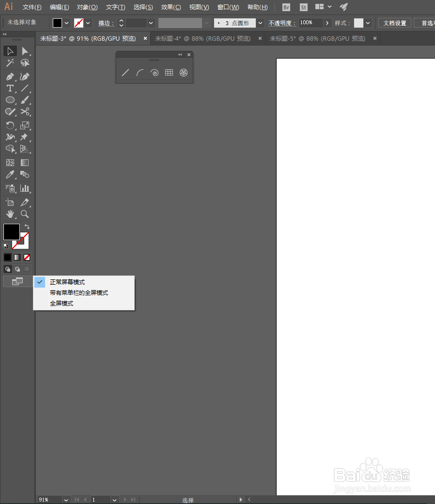Viewport: 435px width, 504px height.
Task: Select the Symbol Sprayer tool
Action: (x=10, y=188)
